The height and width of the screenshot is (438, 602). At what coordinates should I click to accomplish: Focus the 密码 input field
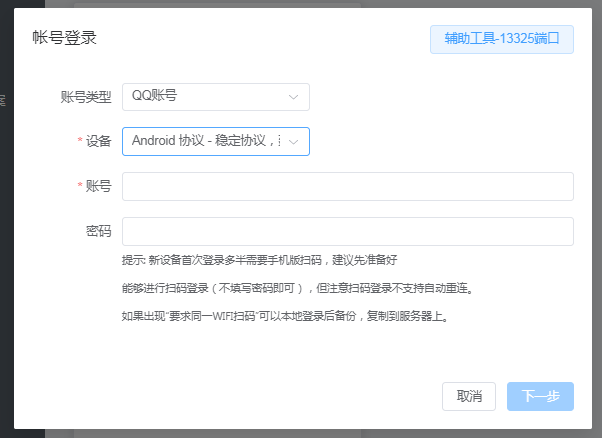(347, 232)
